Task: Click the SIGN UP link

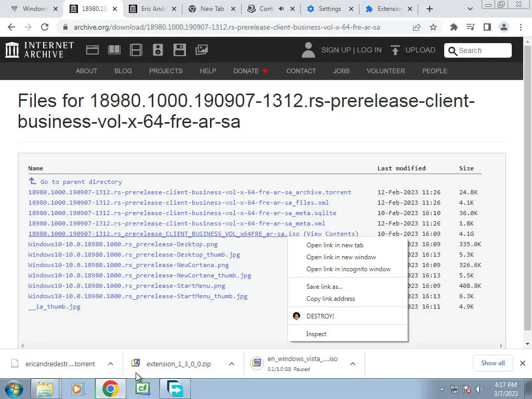Action: 336,50
